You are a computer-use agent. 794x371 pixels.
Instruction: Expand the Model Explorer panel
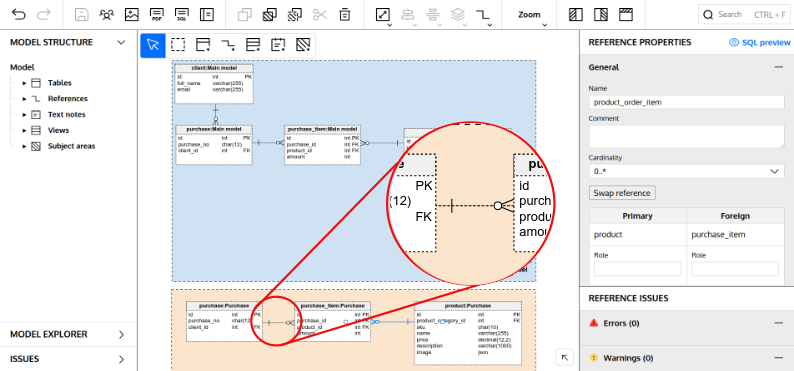pos(122,335)
